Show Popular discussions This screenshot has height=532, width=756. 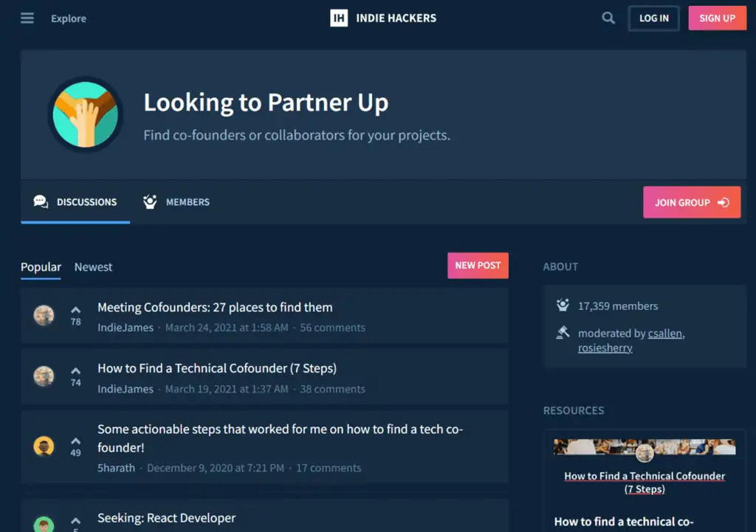click(41, 267)
